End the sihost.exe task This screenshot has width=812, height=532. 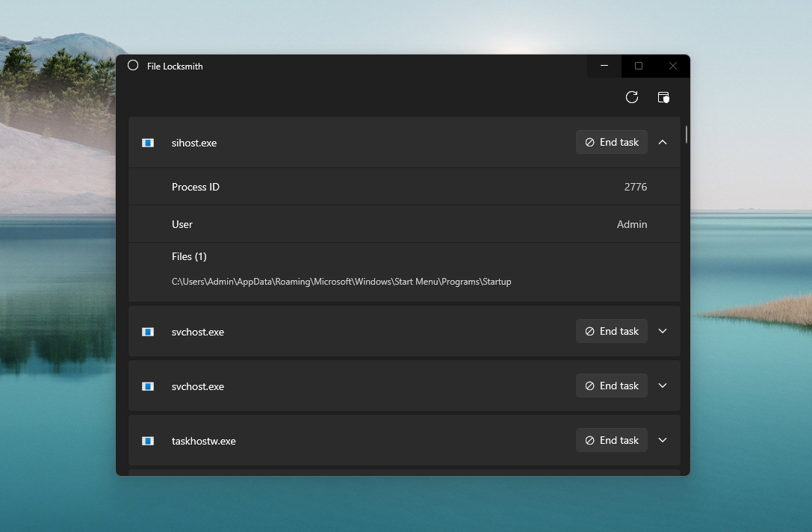pyautogui.click(x=611, y=142)
